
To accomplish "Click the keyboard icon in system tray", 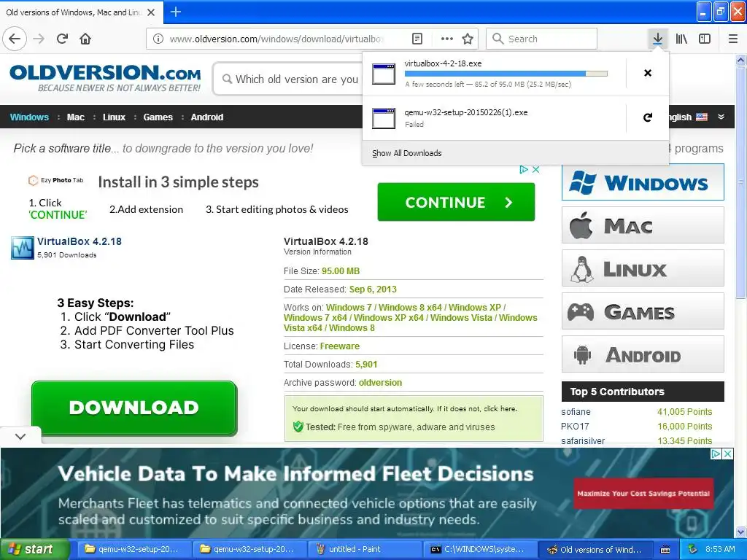I will pyautogui.click(x=665, y=550).
